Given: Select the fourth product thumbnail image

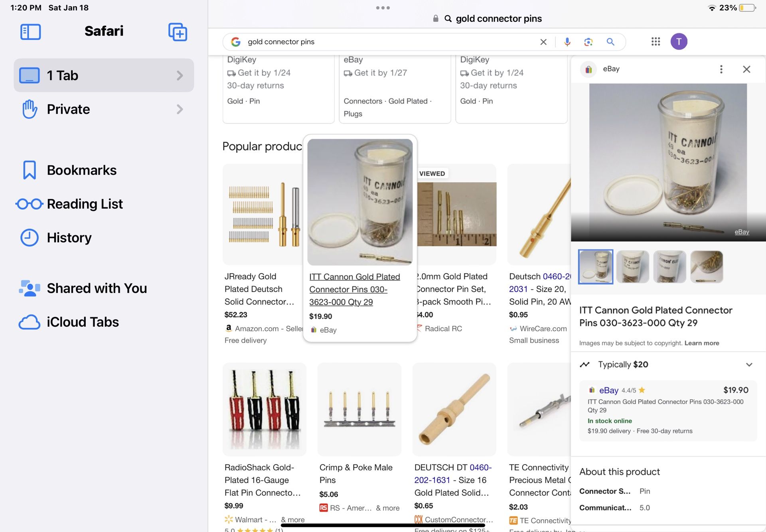Looking at the screenshot, I should pyautogui.click(x=706, y=267).
